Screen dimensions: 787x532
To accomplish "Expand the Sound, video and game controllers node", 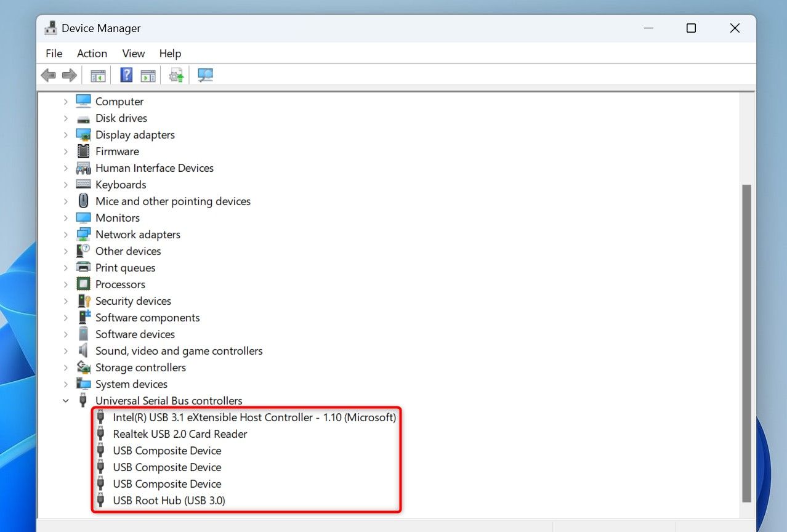I will 66,351.
